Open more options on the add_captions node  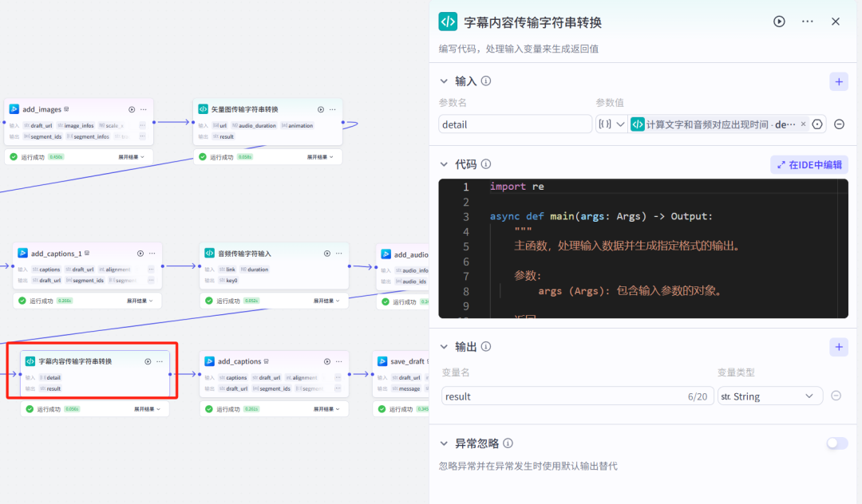(338, 361)
